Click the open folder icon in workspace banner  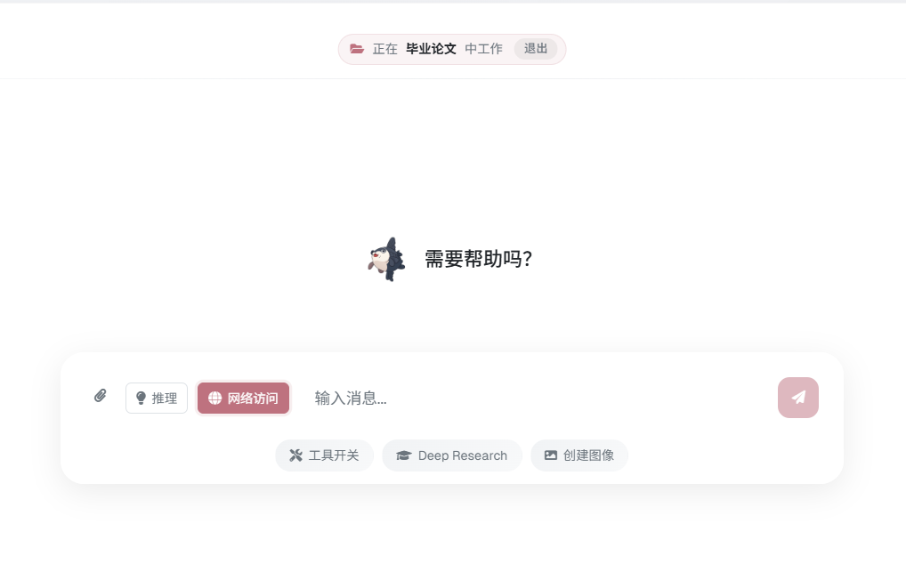pyautogui.click(x=357, y=49)
